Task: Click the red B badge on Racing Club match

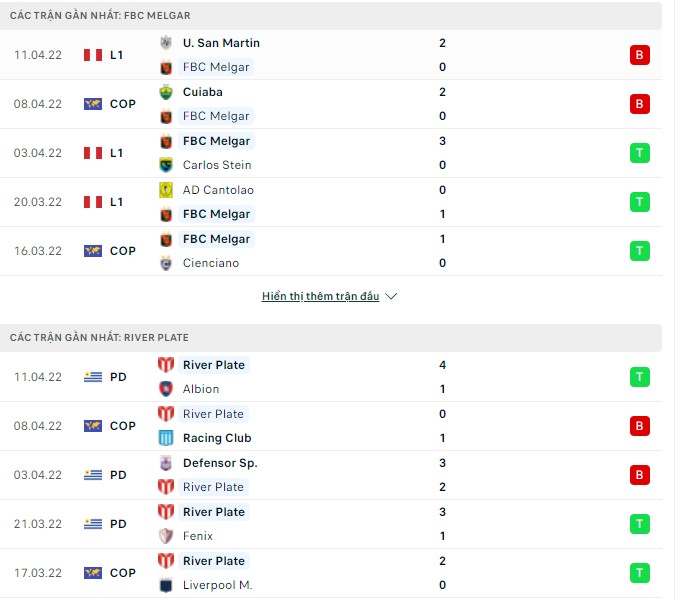Action: pyautogui.click(x=640, y=426)
